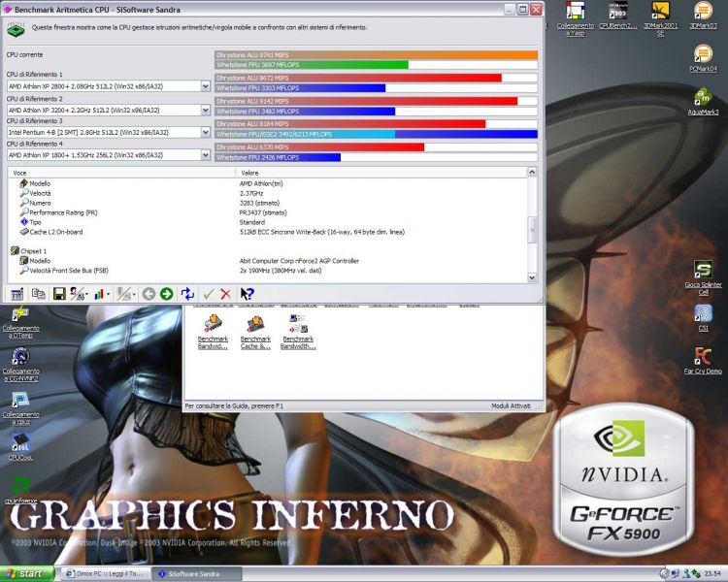This screenshot has height=582, width=728.
Task: Click the bar chart icon in the toolbar
Action: point(98,294)
